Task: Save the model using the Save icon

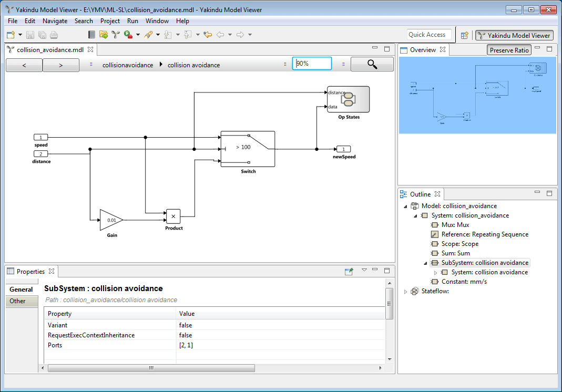Action: tap(30, 35)
